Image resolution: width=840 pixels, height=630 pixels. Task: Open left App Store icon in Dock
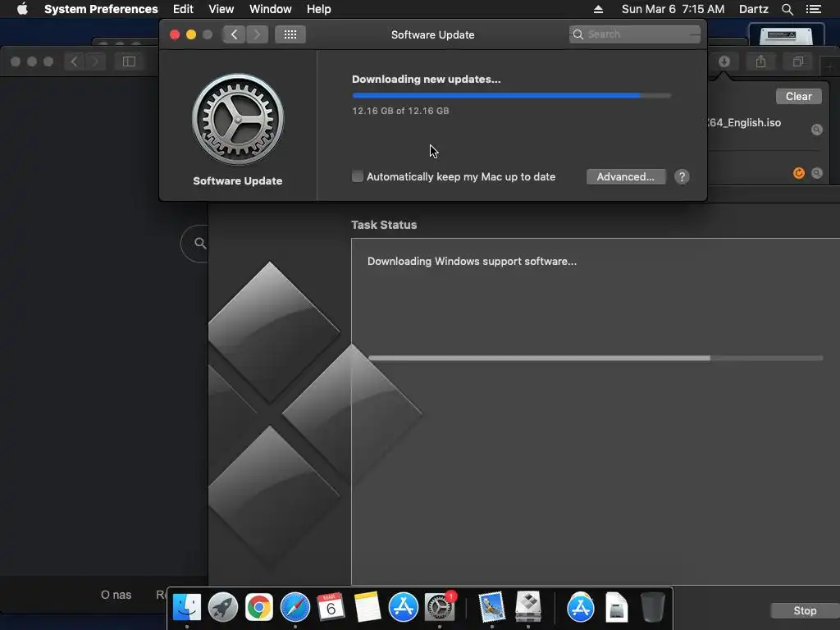403,608
